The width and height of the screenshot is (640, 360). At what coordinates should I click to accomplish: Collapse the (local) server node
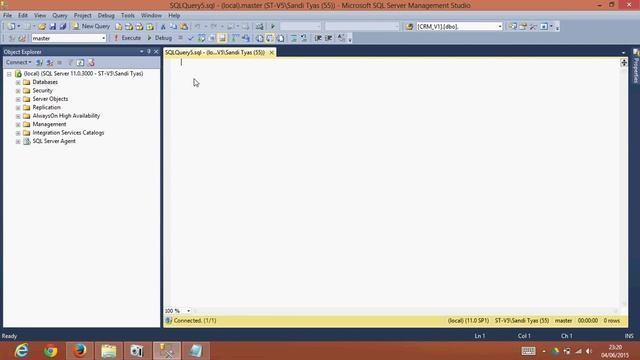[x=9, y=74]
